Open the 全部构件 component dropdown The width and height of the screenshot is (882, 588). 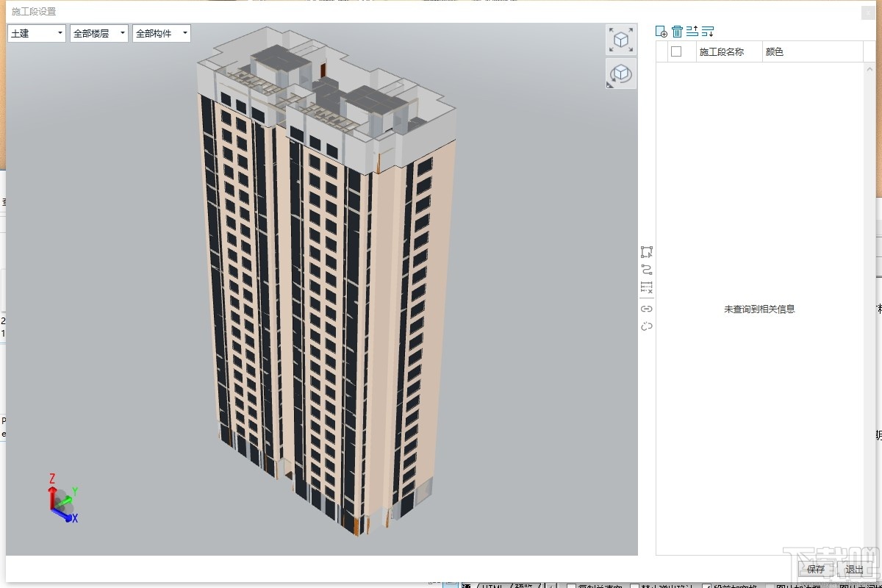click(160, 33)
